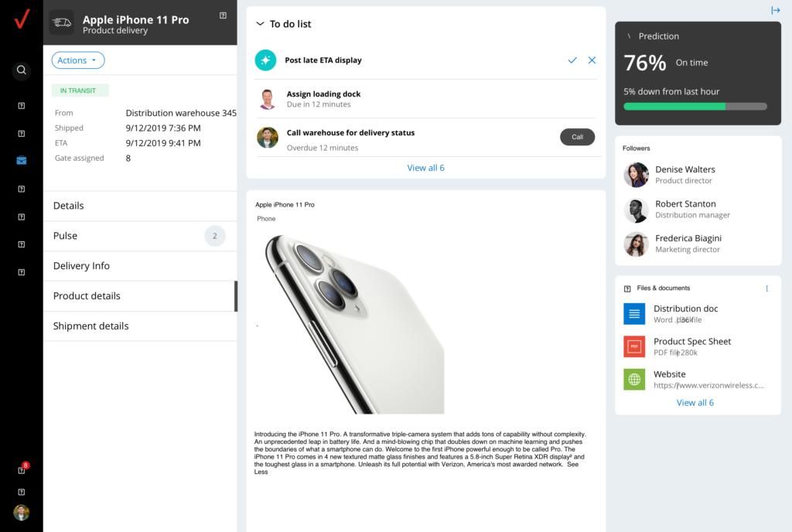Collapse the To do list section
Screen dimensions: 792x532
click(x=260, y=24)
